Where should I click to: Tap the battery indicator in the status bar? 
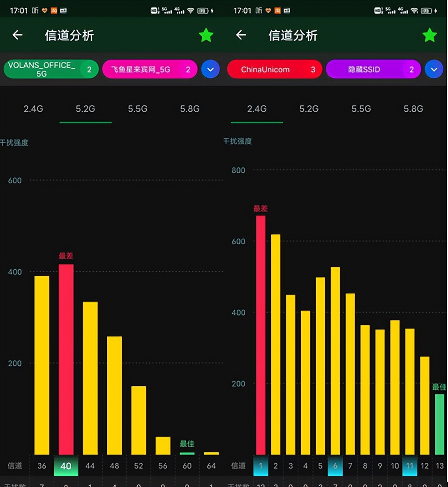[202, 10]
